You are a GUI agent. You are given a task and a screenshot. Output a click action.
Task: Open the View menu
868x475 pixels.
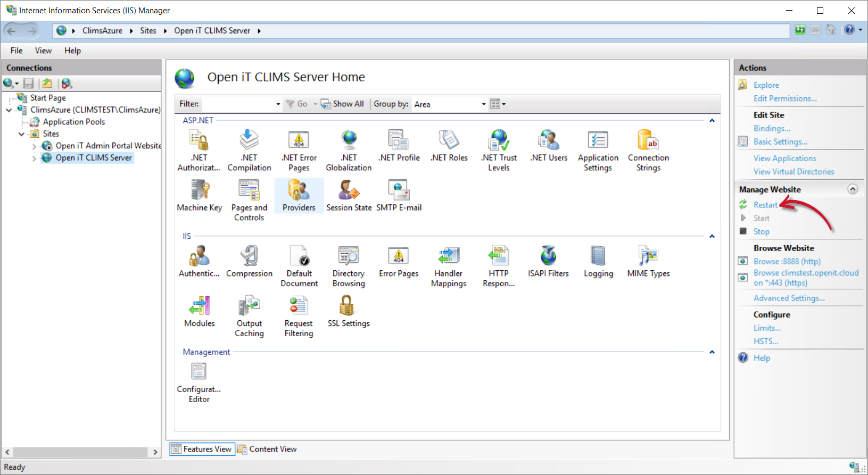point(43,51)
